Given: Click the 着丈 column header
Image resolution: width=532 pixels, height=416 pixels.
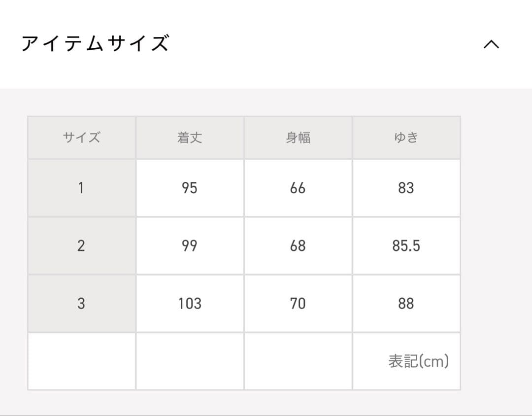Looking at the screenshot, I should [x=190, y=138].
